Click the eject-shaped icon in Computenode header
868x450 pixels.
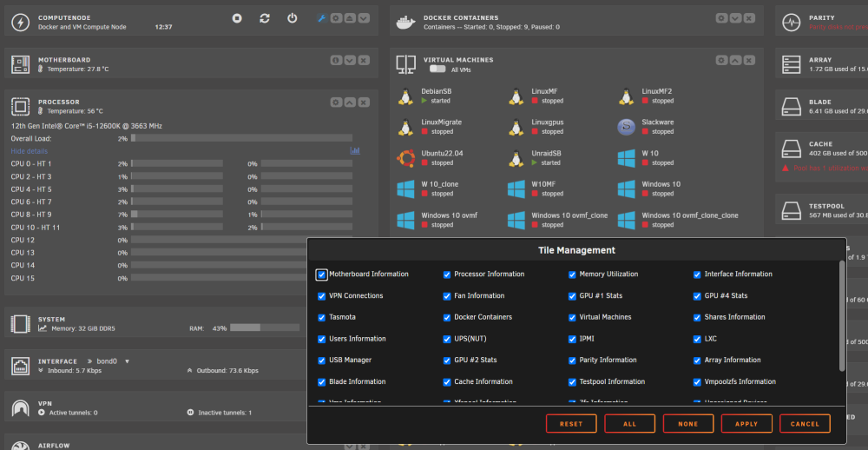coord(350,18)
